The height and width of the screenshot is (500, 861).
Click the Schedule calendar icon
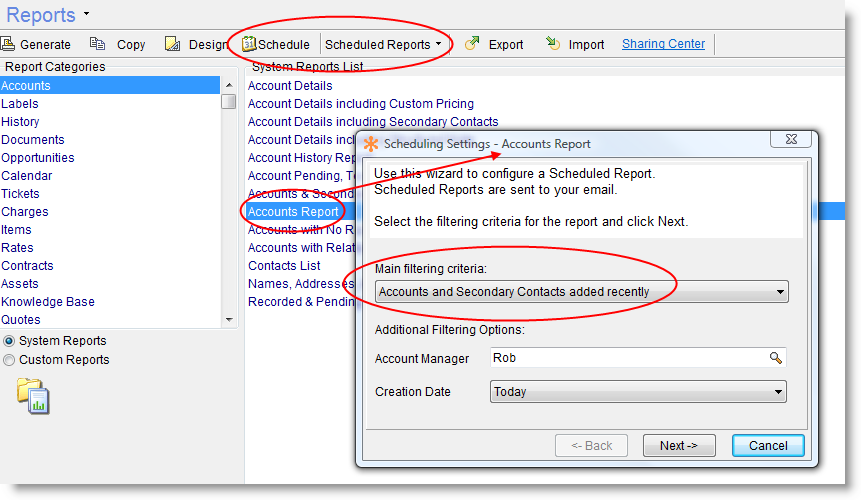pyautogui.click(x=249, y=44)
